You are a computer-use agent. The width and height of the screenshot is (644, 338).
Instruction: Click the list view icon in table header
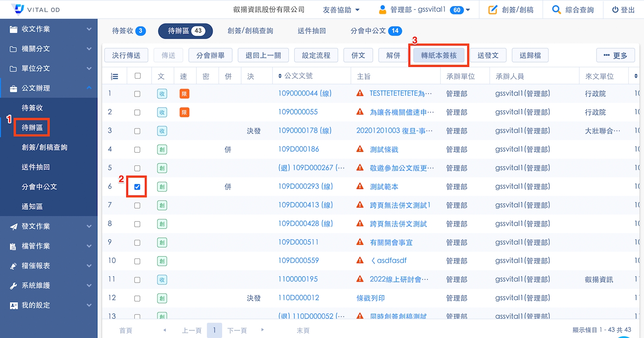(x=114, y=76)
